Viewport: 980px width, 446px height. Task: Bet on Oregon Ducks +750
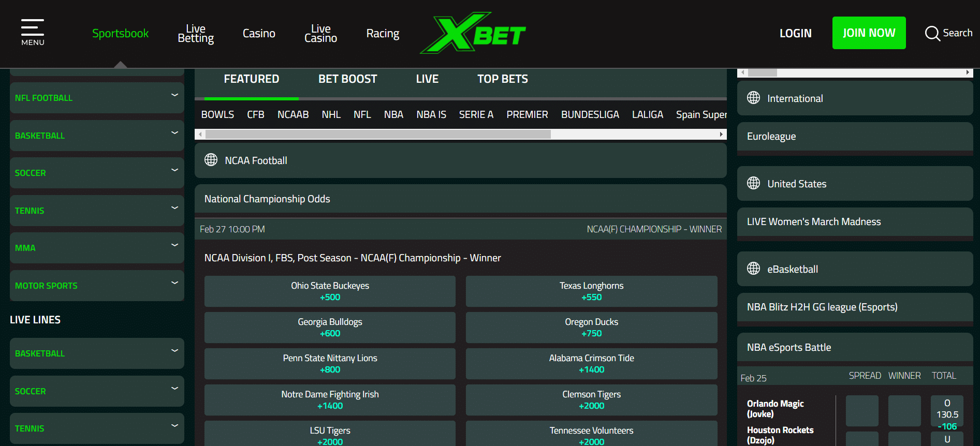point(592,327)
